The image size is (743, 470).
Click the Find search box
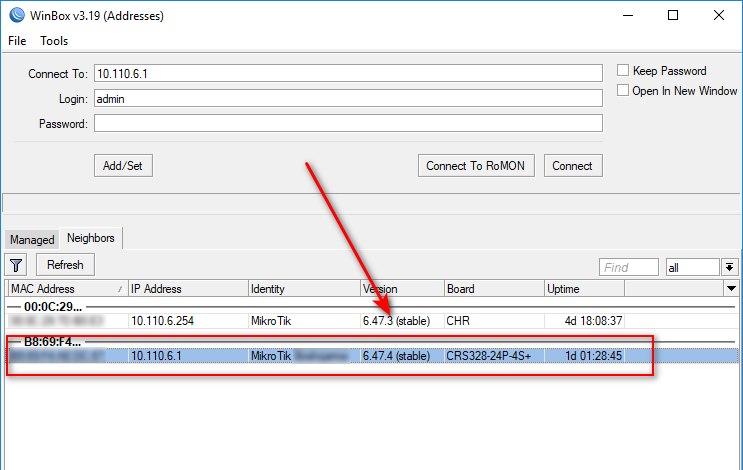point(628,267)
